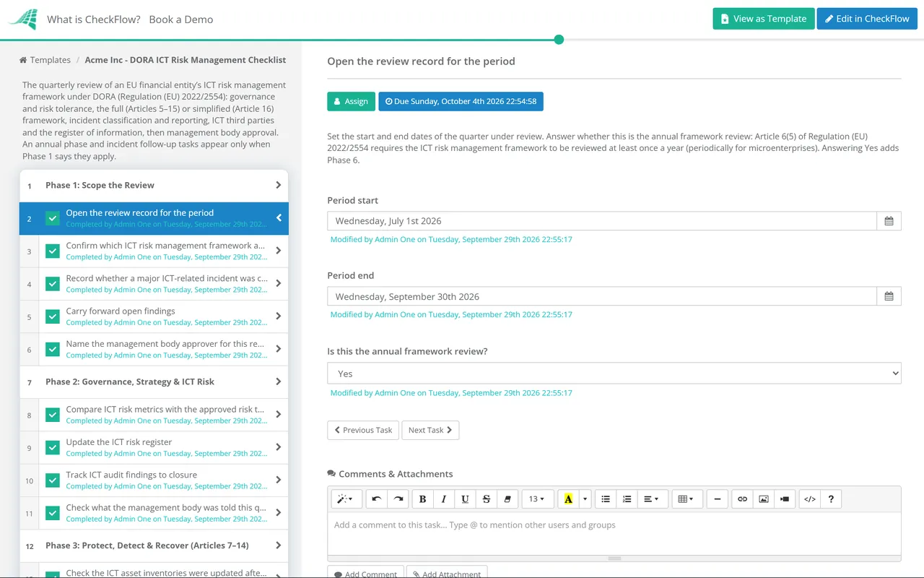
Task: Open Carry forward open findings task arrow
Action: point(279,316)
